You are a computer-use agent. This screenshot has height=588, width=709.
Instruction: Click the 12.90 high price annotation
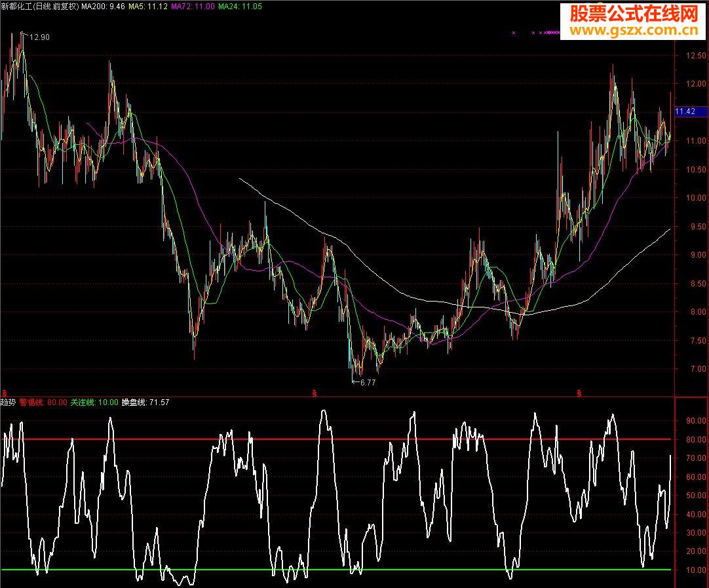(39, 37)
